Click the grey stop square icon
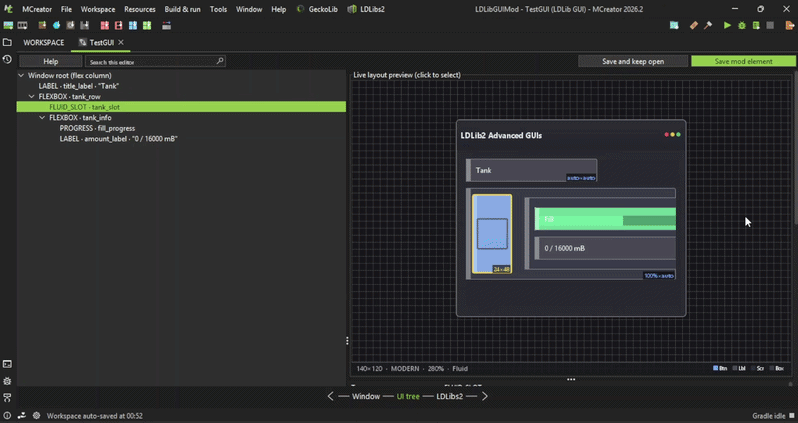 click(x=770, y=25)
